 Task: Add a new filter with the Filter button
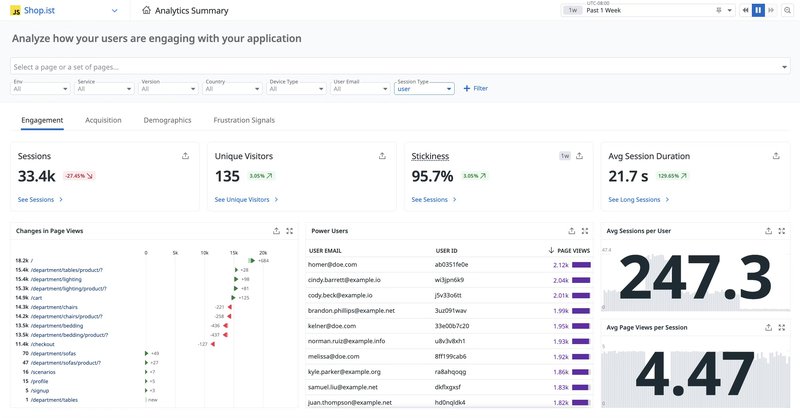pos(474,88)
